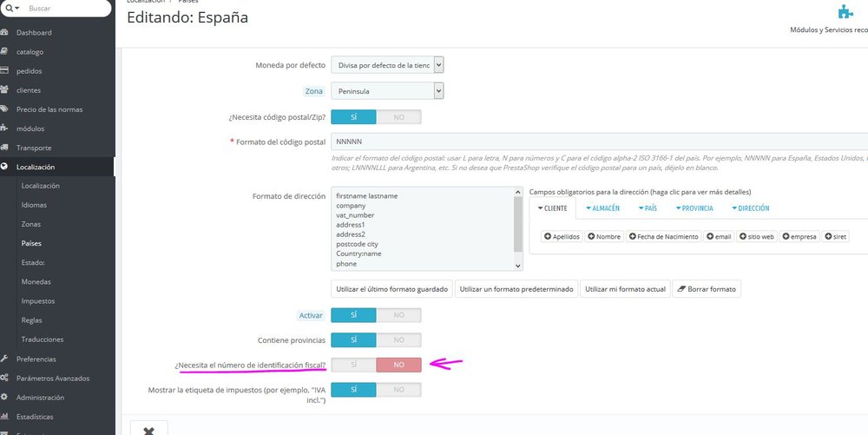Open the Moneda por defecto dropdown
Viewport: 868px width, 435px height.
[438, 64]
